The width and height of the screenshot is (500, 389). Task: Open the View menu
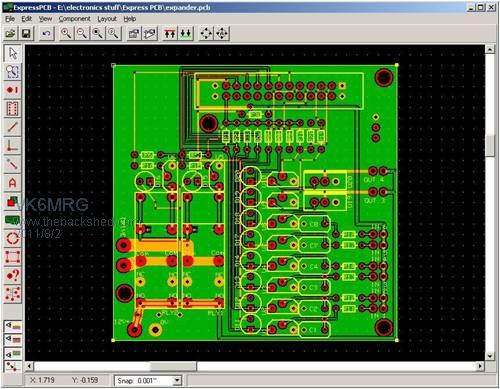pos(45,19)
